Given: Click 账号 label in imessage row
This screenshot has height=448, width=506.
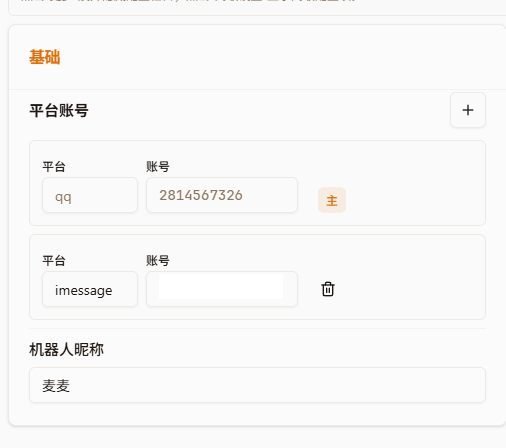Looking at the screenshot, I should [158, 260].
